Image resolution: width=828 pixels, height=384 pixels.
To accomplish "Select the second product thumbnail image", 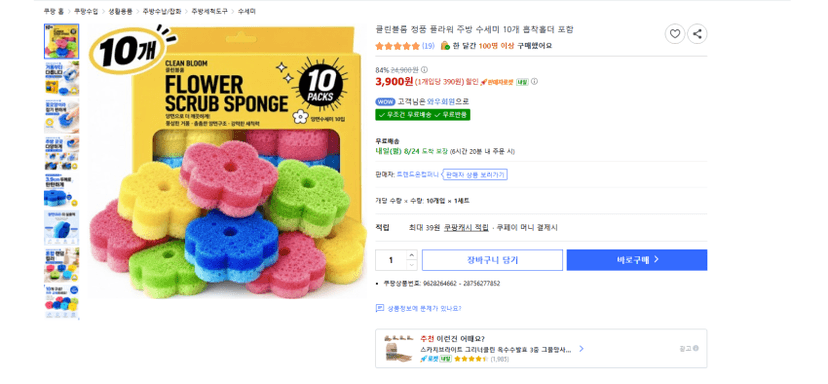I will click(61, 78).
